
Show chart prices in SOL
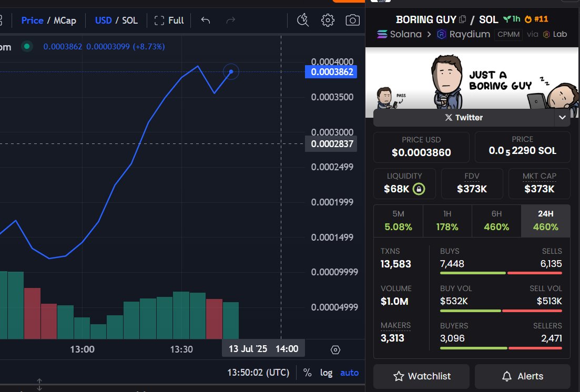click(x=130, y=20)
